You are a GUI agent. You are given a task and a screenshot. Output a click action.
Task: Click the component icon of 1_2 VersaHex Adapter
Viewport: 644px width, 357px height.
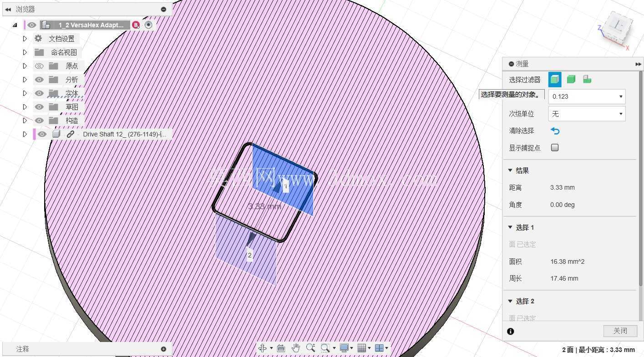pos(46,25)
